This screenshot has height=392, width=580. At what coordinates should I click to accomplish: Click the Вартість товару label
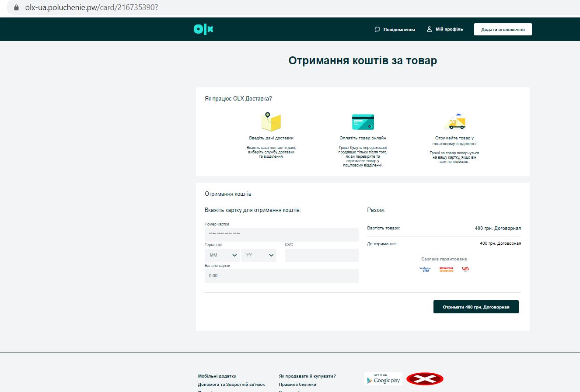coord(384,228)
